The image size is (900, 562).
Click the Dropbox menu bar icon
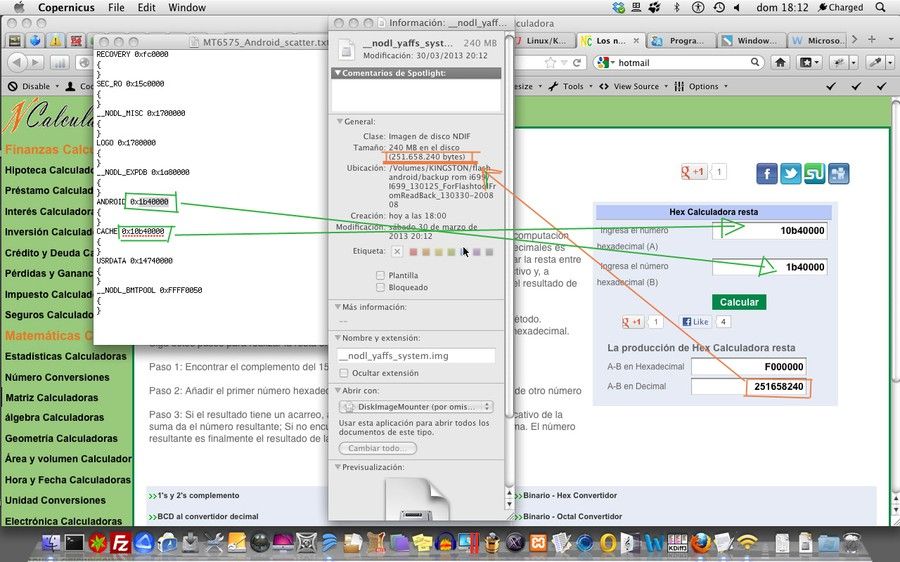click(x=618, y=7)
